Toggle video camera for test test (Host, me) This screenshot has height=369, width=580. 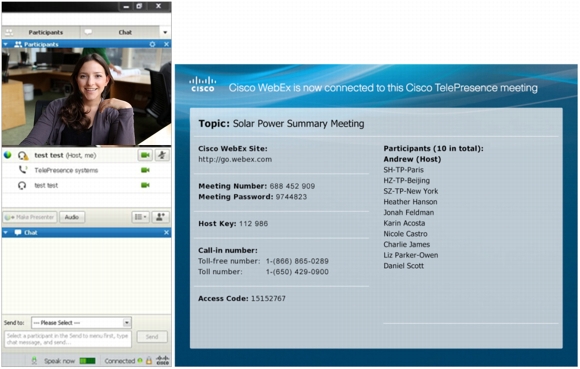(x=145, y=155)
